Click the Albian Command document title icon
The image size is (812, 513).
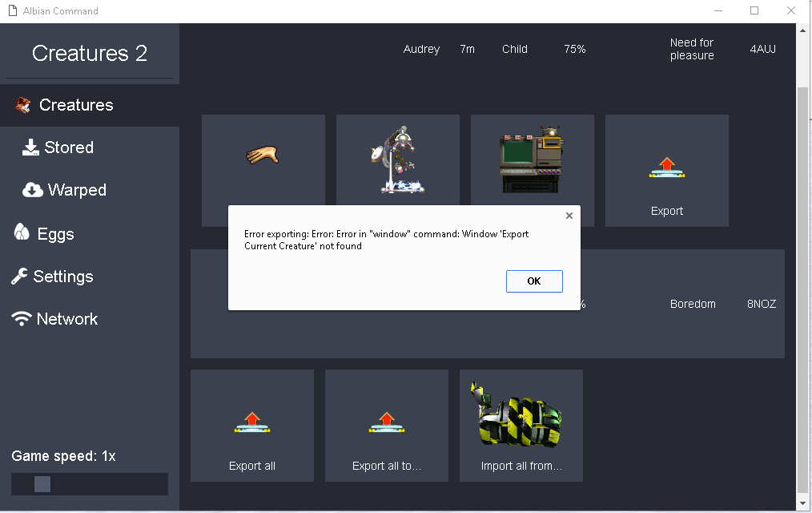pyautogui.click(x=13, y=11)
